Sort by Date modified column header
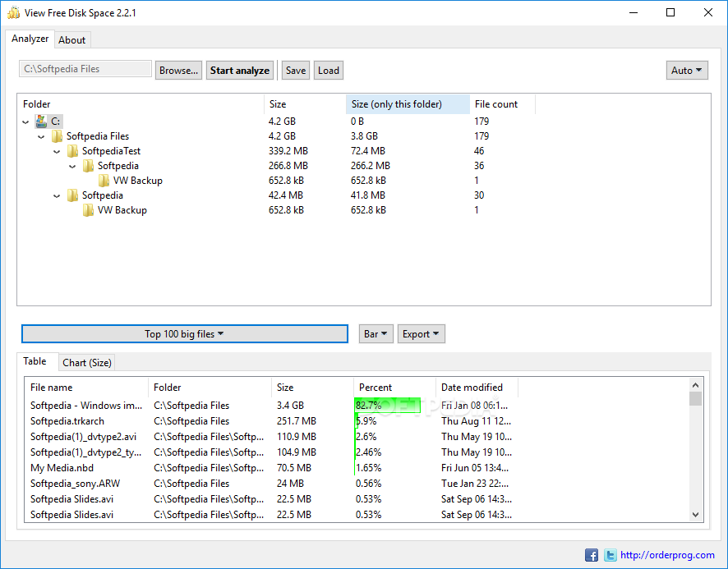Image resolution: width=728 pixels, height=569 pixels. pyautogui.click(x=477, y=388)
